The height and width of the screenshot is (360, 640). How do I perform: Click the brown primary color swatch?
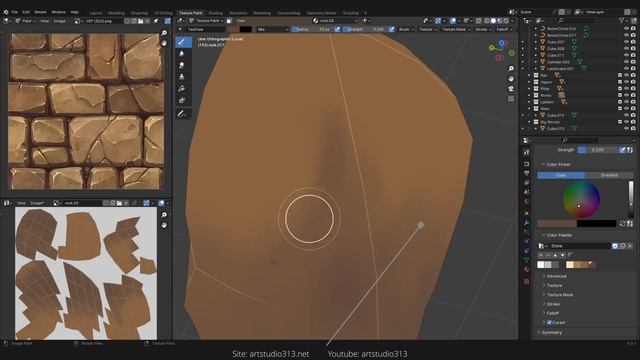(557, 223)
